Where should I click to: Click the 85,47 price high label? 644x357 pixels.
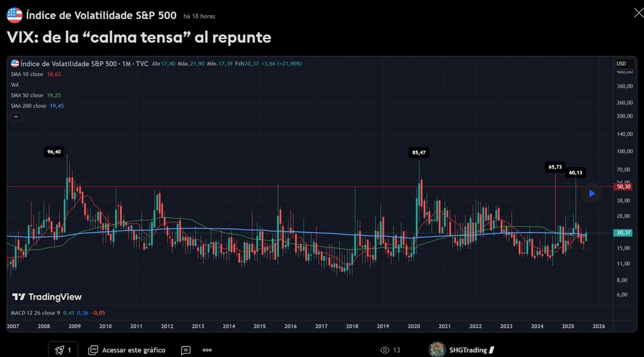pyautogui.click(x=419, y=153)
